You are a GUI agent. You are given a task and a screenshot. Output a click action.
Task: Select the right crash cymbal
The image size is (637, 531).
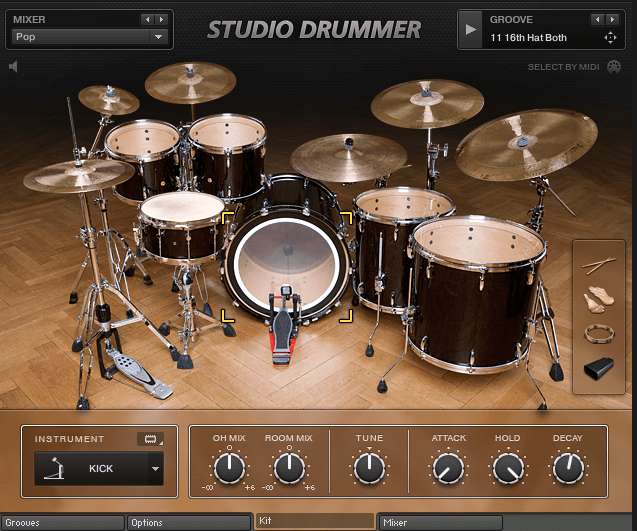coord(427,104)
